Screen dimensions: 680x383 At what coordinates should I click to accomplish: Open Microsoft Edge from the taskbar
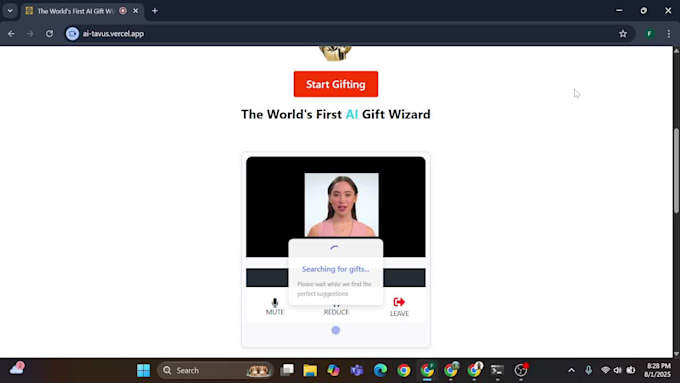[380, 370]
